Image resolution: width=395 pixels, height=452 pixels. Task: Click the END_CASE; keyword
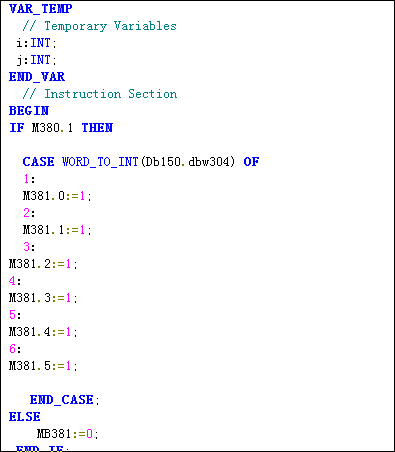(65, 400)
